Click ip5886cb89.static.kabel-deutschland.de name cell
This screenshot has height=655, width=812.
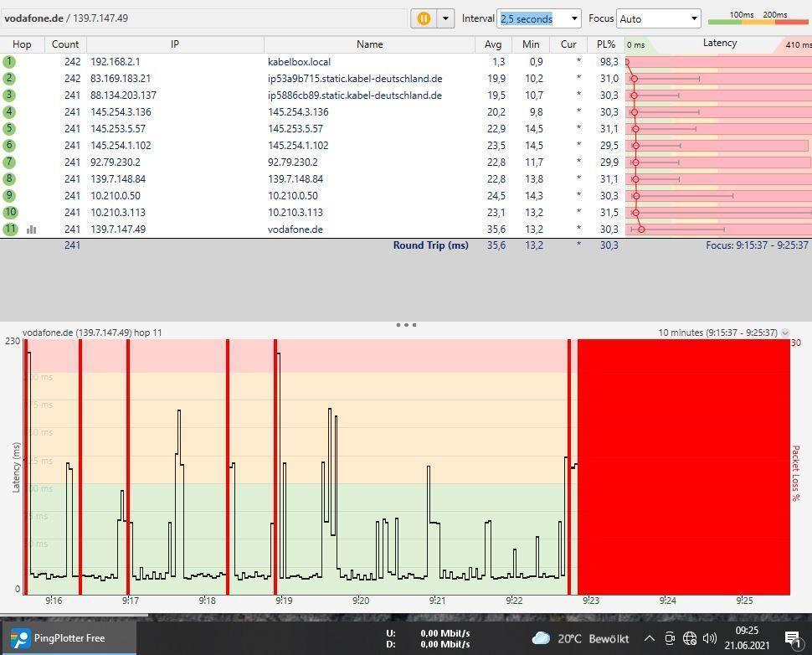click(355, 95)
